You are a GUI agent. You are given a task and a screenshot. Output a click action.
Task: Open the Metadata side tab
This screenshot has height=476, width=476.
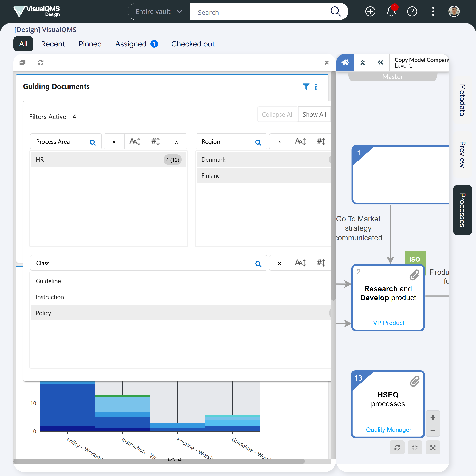(x=462, y=100)
